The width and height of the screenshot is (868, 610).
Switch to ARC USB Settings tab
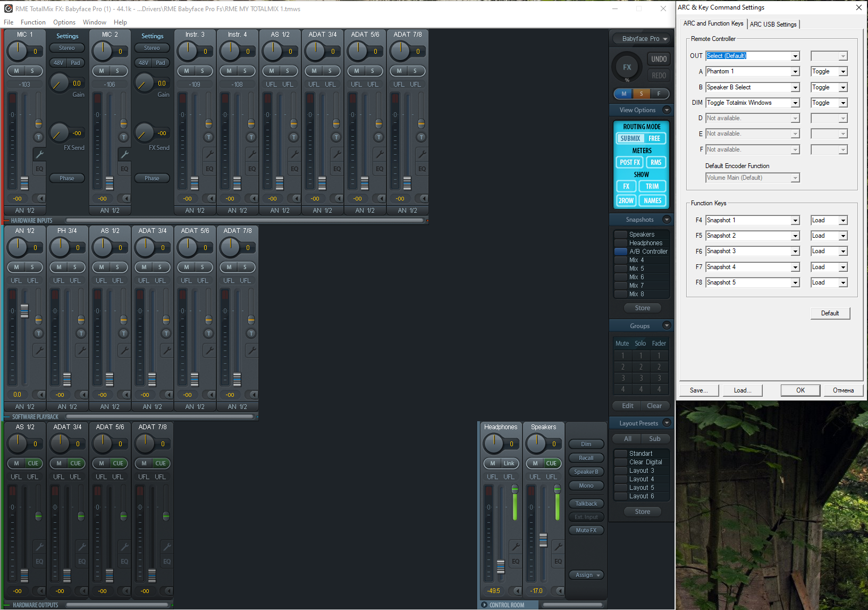coord(773,24)
